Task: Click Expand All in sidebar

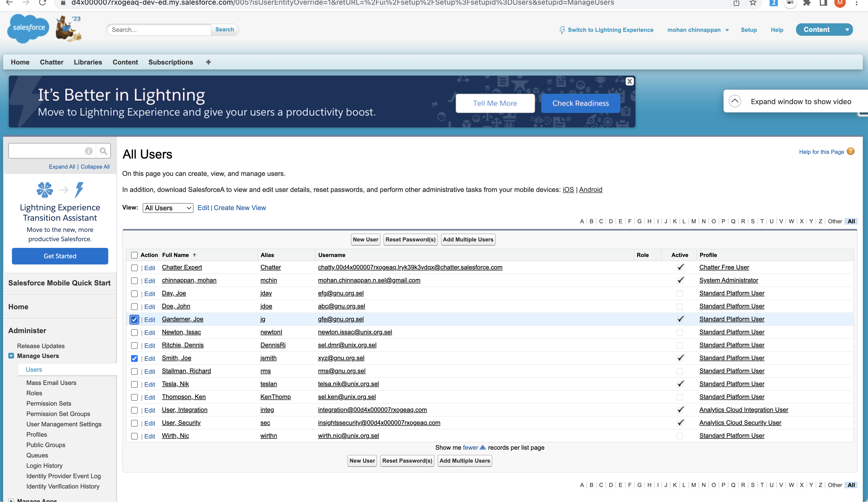Action: pyautogui.click(x=62, y=166)
